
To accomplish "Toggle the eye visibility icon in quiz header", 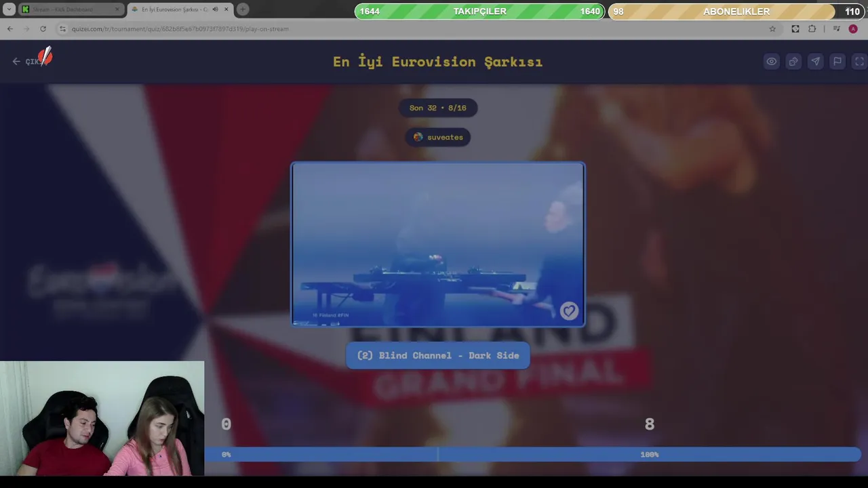I will tap(772, 62).
